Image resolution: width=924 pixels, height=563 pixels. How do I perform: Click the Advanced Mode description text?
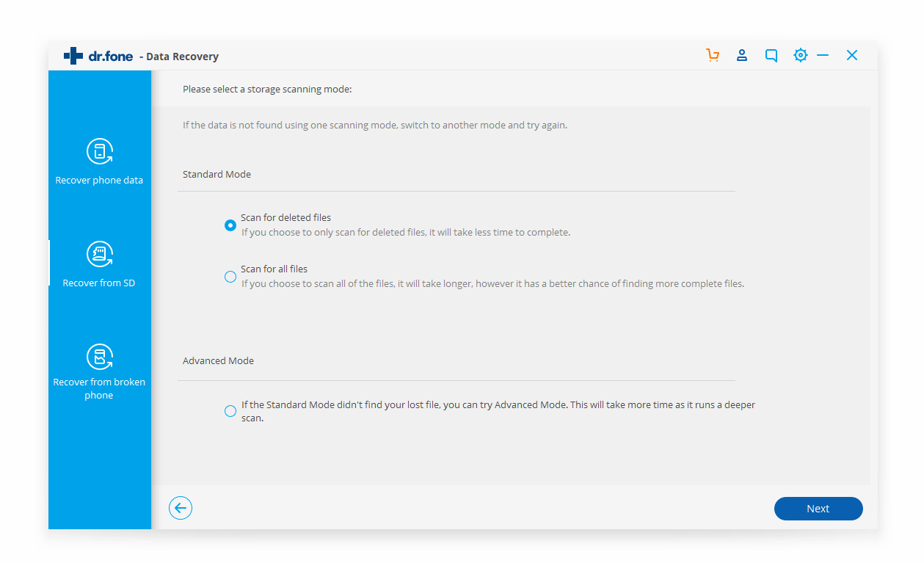tap(498, 411)
